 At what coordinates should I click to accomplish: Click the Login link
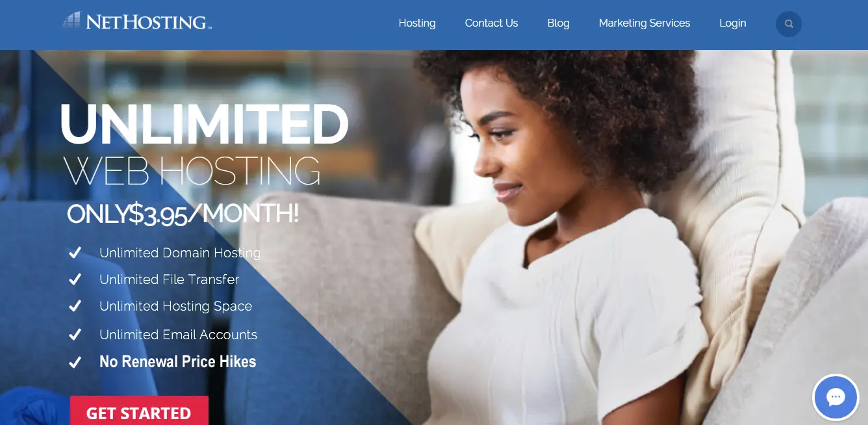tap(733, 23)
